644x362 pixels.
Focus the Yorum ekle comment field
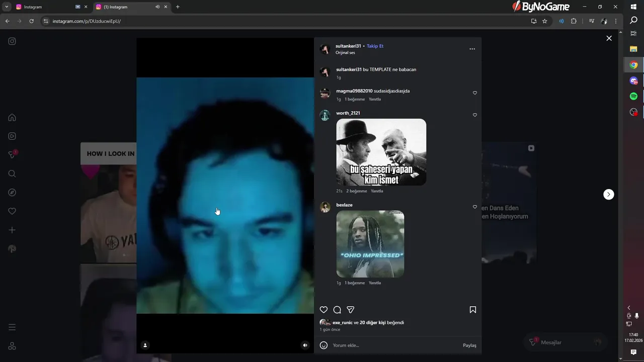click(x=395, y=345)
